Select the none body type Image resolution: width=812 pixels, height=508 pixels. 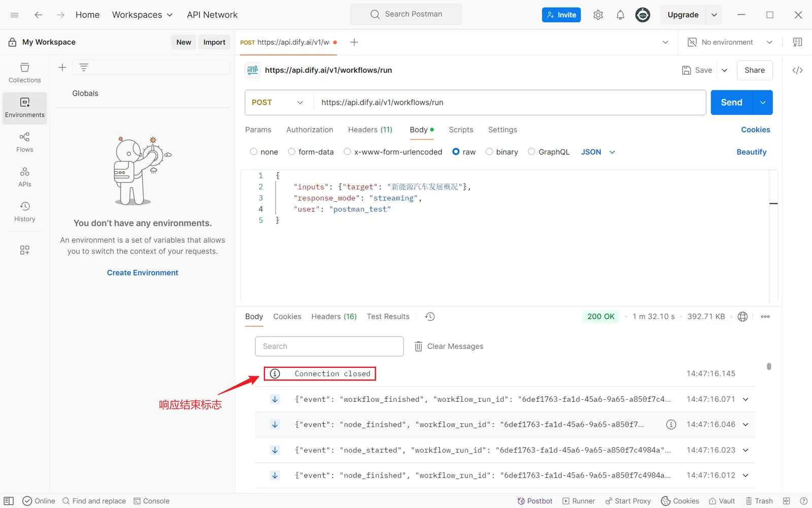click(254, 151)
